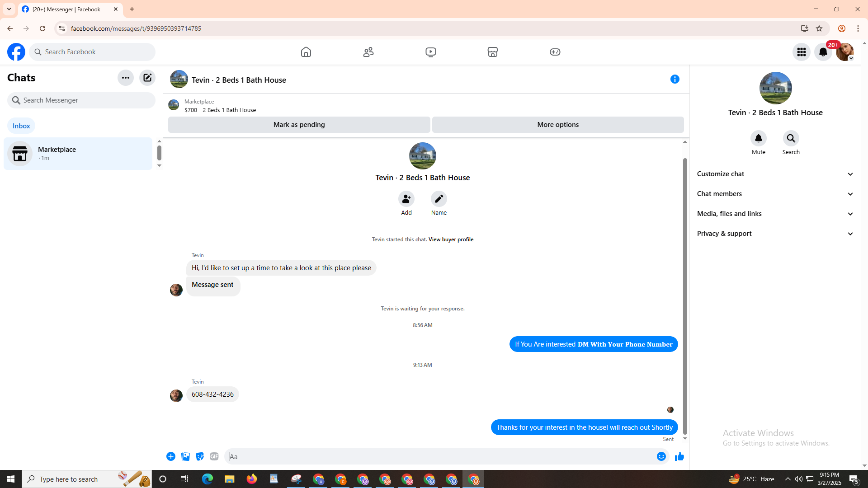The width and height of the screenshot is (868, 488).
Task: Open File Explorer from taskbar
Action: pos(230,479)
